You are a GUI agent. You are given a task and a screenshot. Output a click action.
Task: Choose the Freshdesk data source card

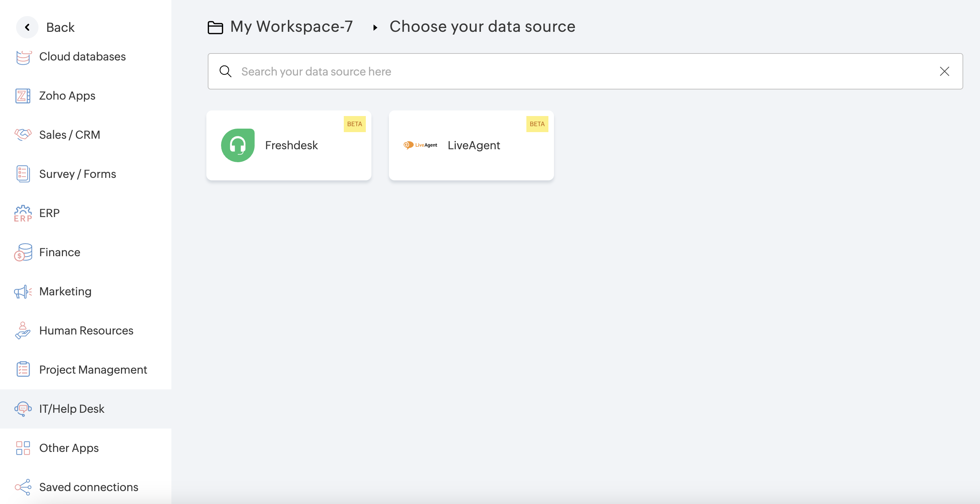[x=289, y=146]
